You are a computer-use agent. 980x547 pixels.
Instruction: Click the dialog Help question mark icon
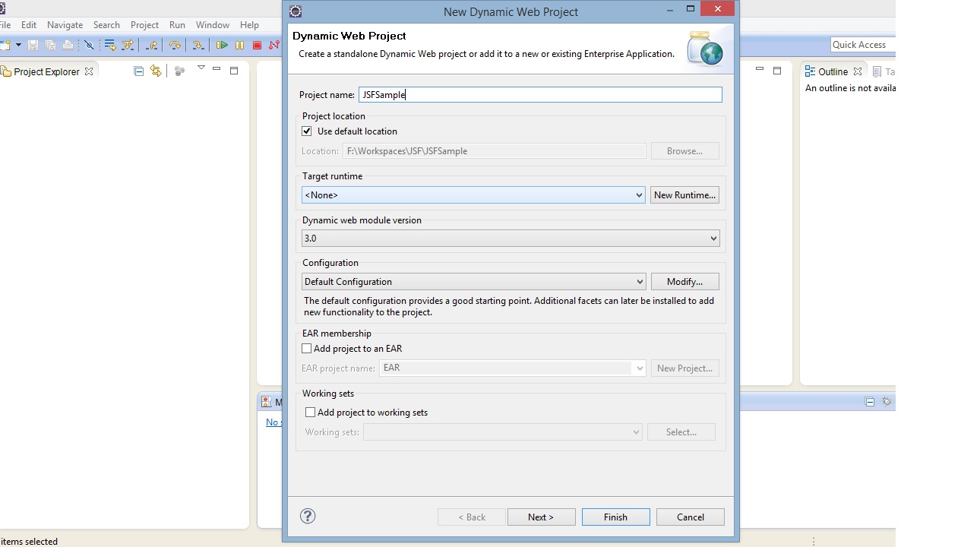(308, 517)
